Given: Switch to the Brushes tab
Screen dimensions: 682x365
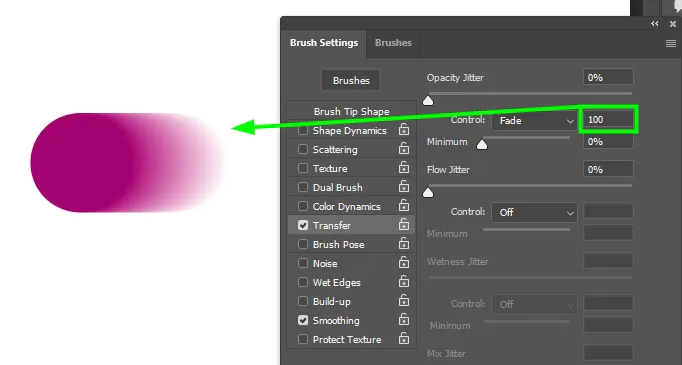Looking at the screenshot, I should pyautogui.click(x=393, y=43).
